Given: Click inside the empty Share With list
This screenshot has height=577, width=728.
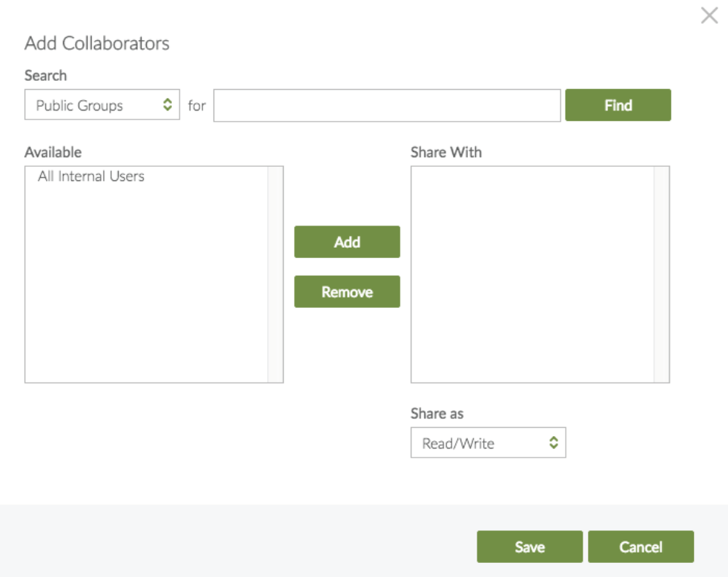Looking at the screenshot, I should (532, 274).
